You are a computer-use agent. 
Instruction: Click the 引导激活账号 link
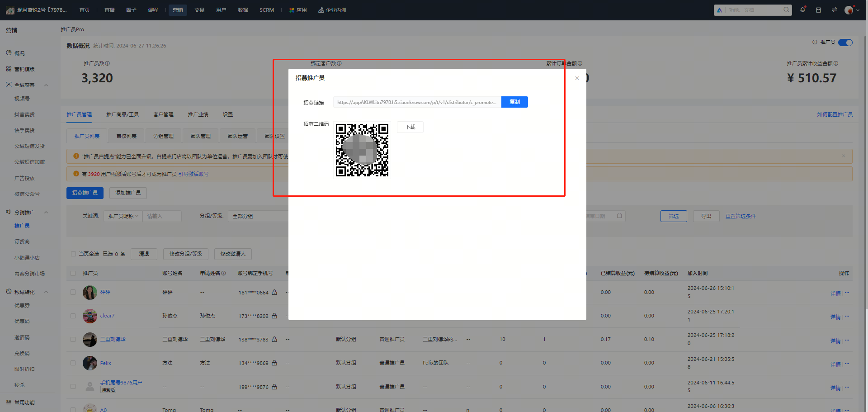[x=193, y=174]
